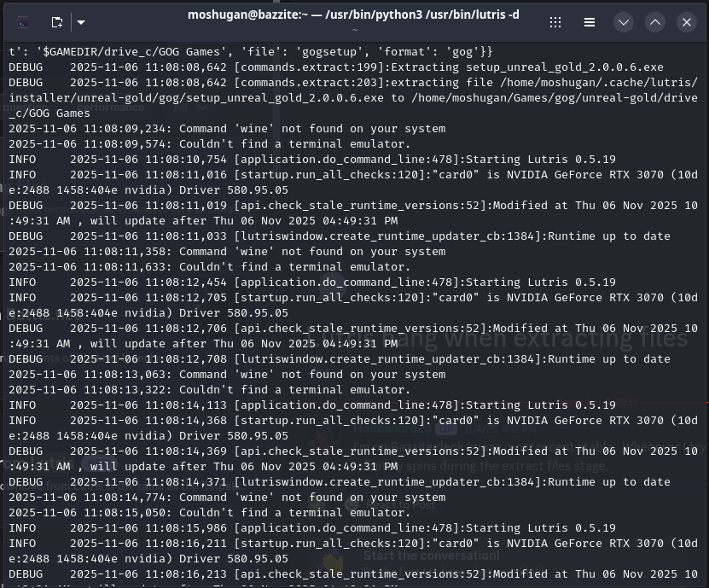The width and height of the screenshot is (709, 588).
Task: Click the '11:08:09,234: Command 'wine' not found' line
Action: [x=227, y=129]
